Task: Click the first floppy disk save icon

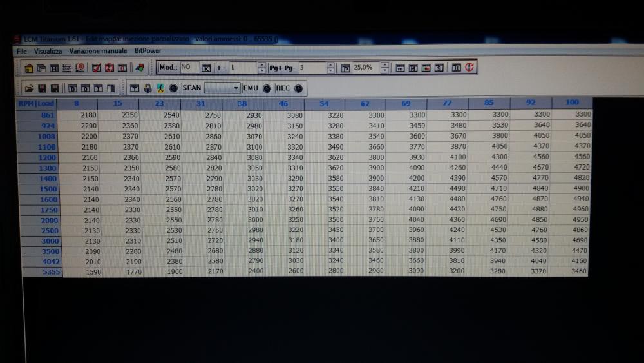Action: point(42,88)
